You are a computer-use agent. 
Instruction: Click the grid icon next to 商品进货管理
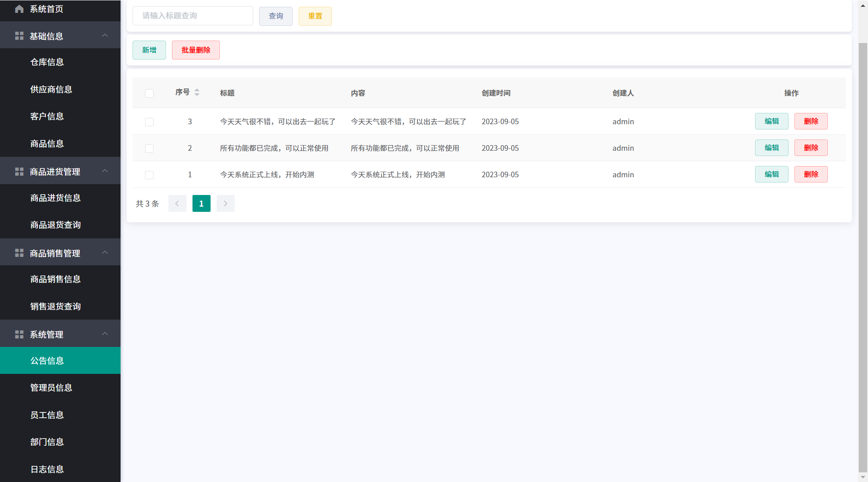click(x=19, y=172)
